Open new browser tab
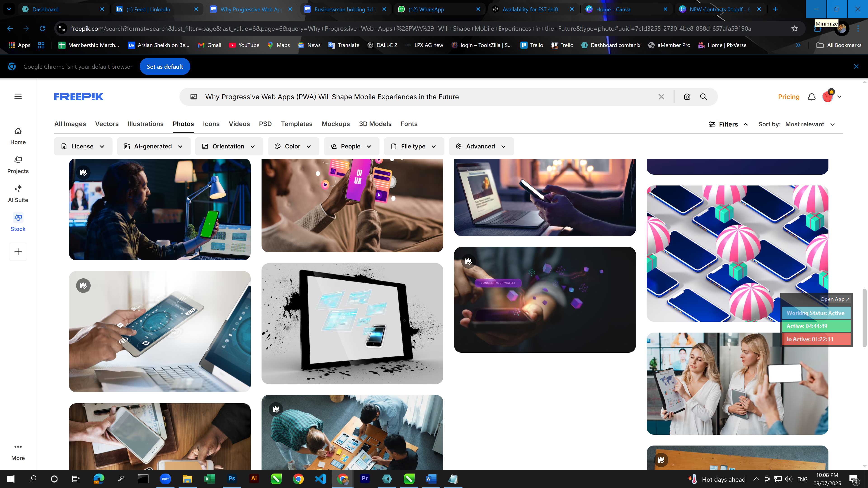Viewport: 868px width, 488px height. pos(775,9)
